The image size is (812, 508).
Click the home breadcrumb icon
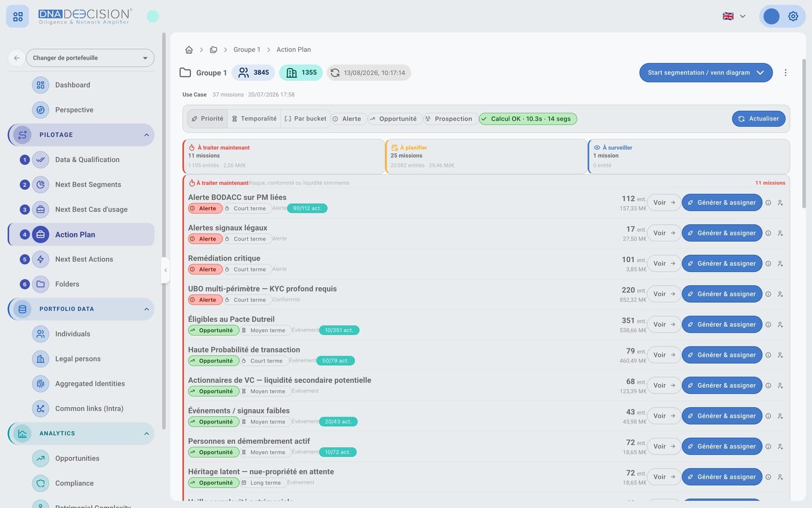click(189, 50)
